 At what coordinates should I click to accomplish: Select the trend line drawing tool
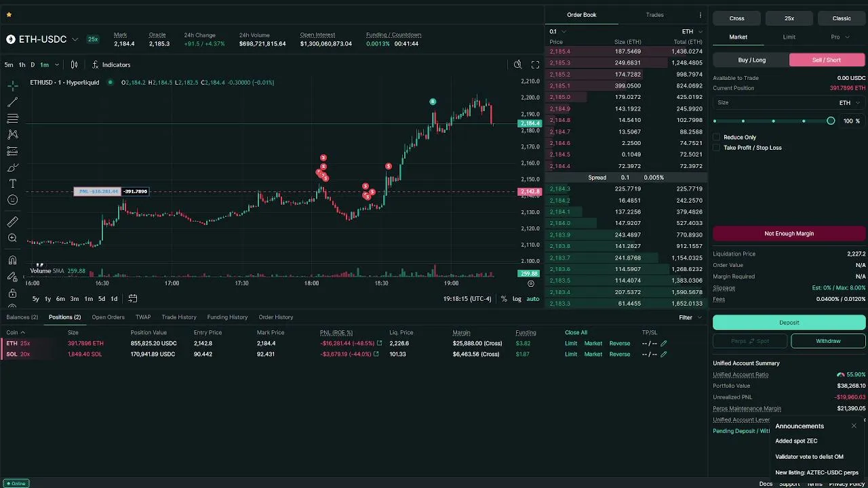click(x=12, y=102)
